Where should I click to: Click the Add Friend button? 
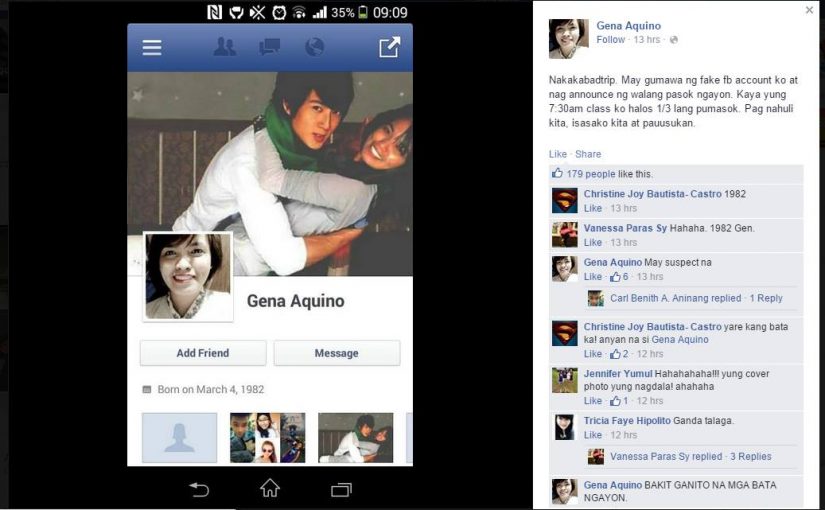203,353
